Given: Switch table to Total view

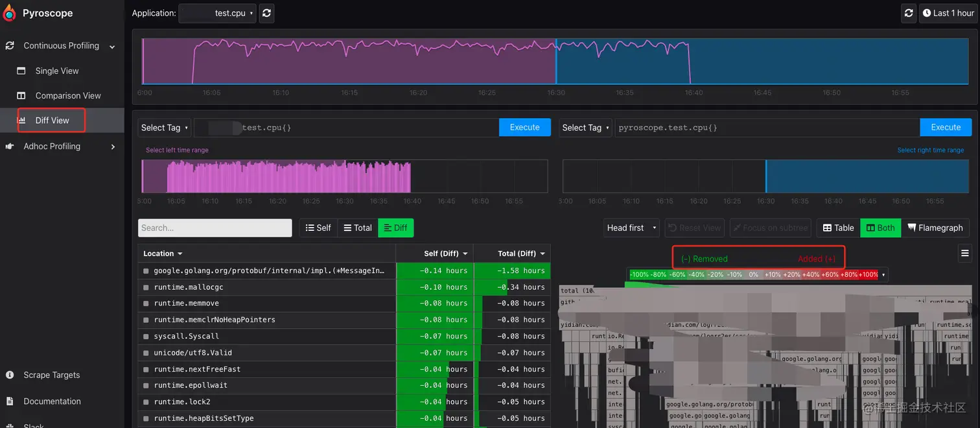Looking at the screenshot, I should click(x=358, y=228).
